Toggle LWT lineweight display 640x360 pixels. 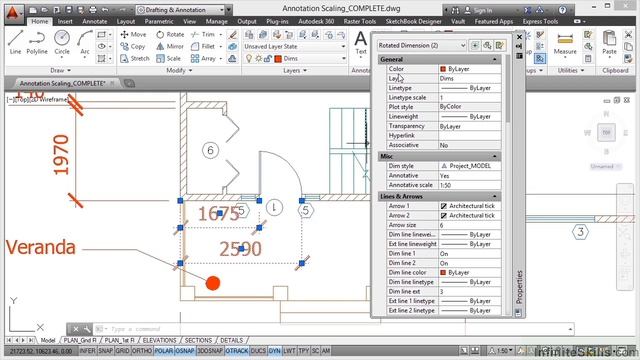pos(289,351)
